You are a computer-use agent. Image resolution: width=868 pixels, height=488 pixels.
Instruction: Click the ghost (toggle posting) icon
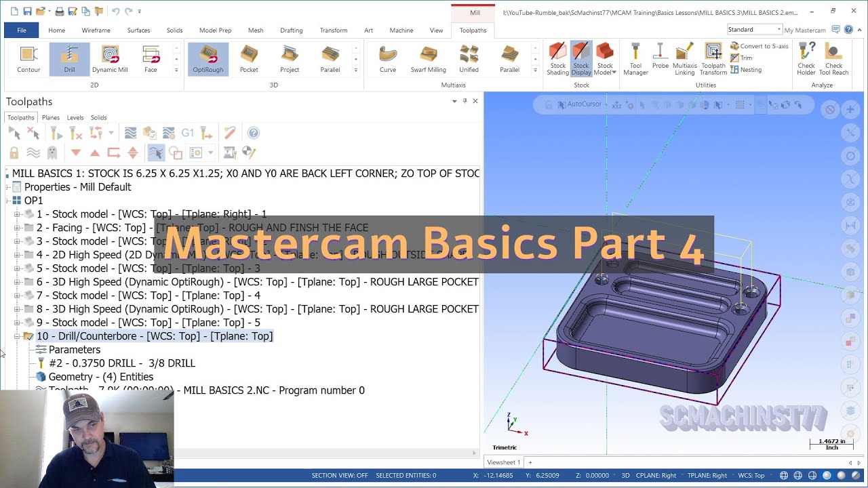click(x=52, y=152)
